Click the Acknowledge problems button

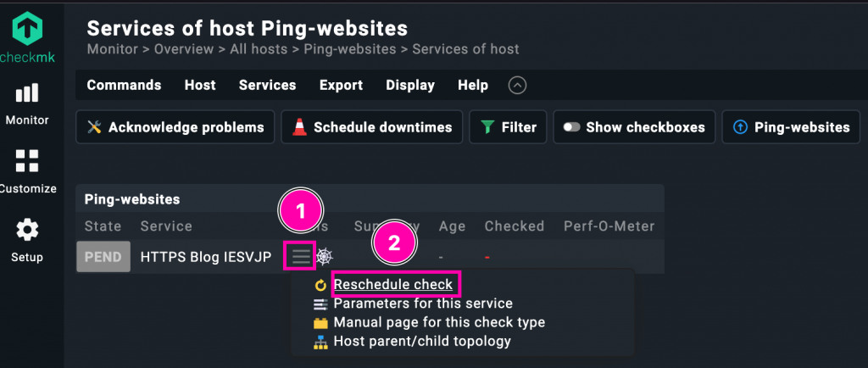tap(175, 127)
